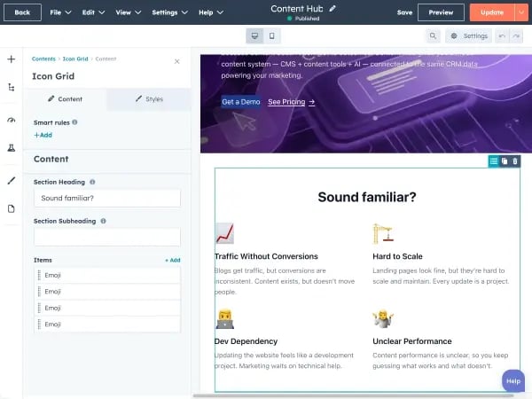532x399 pixels.
Task: Open the first Emoji item
Action: (107, 275)
